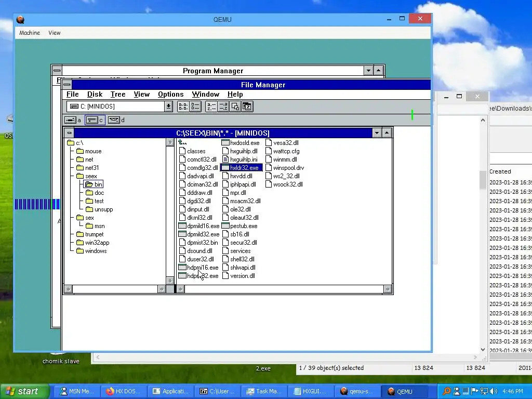Click the magnifier icon in system tray

point(447,391)
